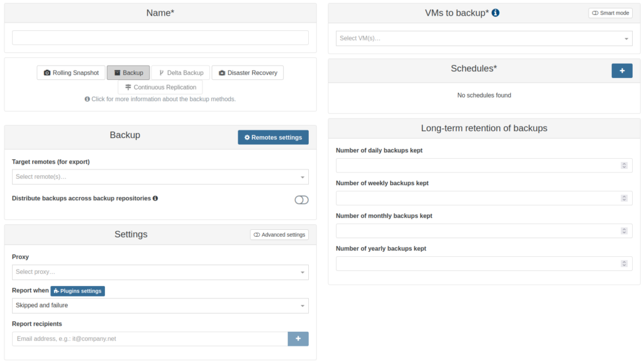Click the job Name text field

pyautogui.click(x=160, y=38)
